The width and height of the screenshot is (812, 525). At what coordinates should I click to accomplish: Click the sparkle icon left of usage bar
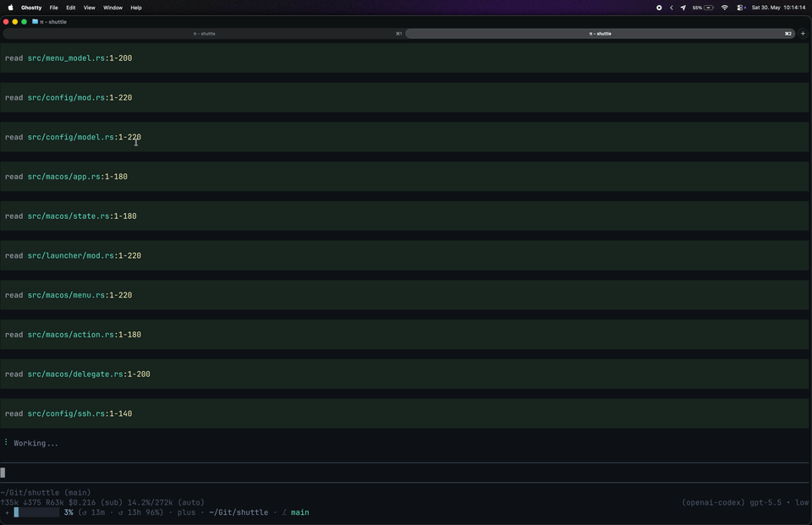(7, 512)
